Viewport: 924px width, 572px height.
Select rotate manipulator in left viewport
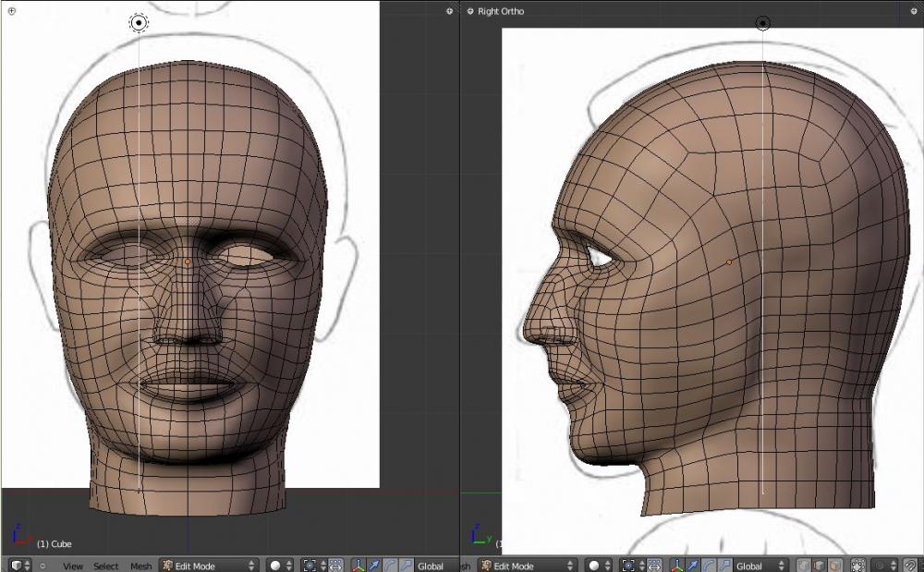[x=390, y=566]
